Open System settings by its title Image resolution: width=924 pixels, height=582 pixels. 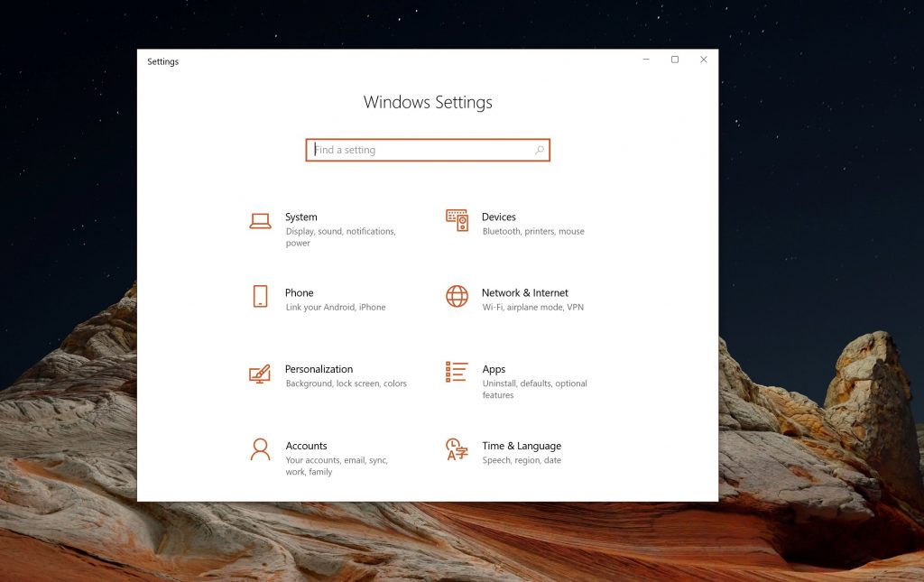[301, 217]
